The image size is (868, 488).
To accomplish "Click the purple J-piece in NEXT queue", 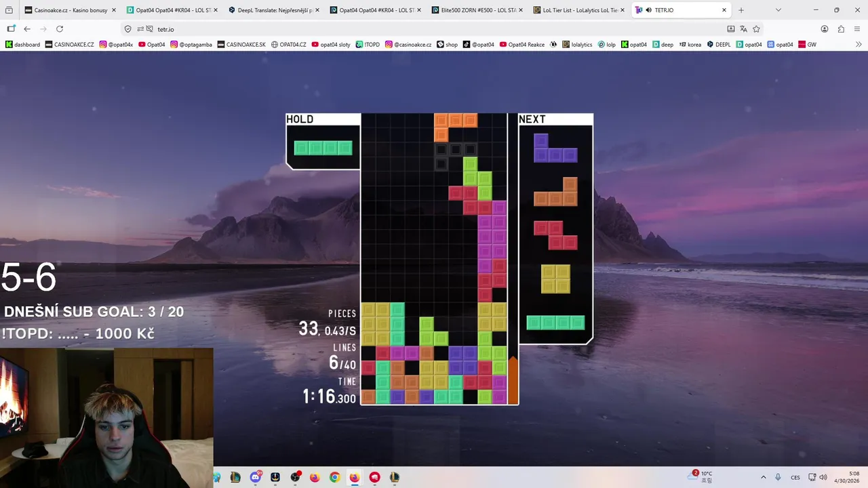I will (555, 148).
